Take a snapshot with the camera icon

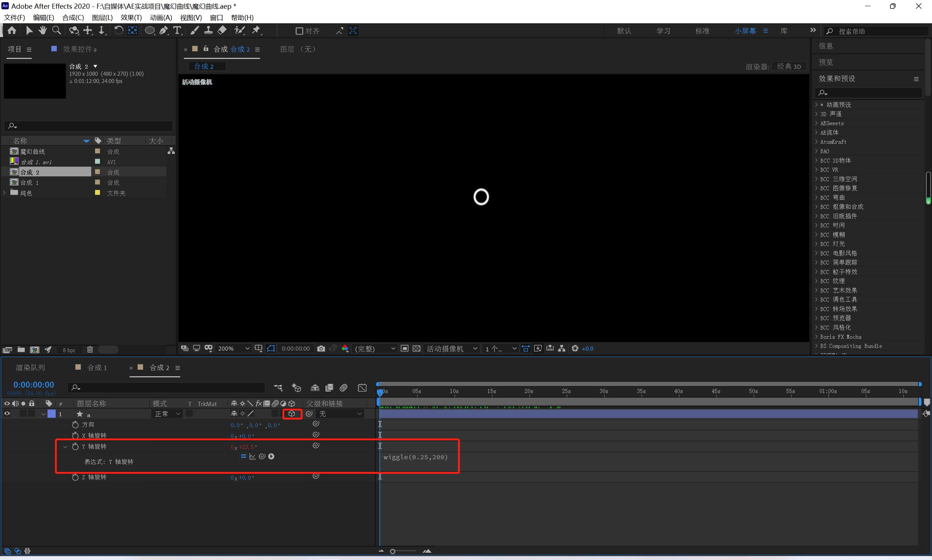[x=321, y=349]
